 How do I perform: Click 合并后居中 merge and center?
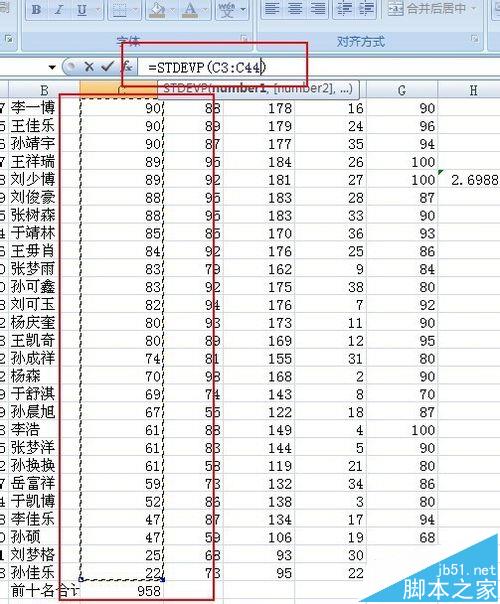click(427, 8)
